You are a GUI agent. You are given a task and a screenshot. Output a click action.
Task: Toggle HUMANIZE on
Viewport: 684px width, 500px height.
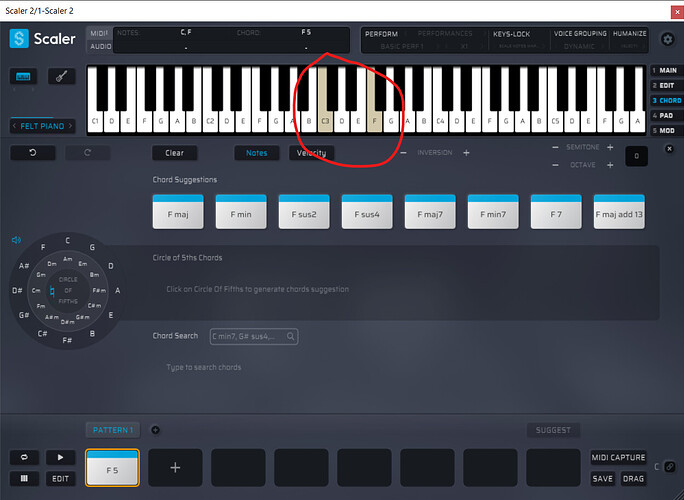coord(629,34)
